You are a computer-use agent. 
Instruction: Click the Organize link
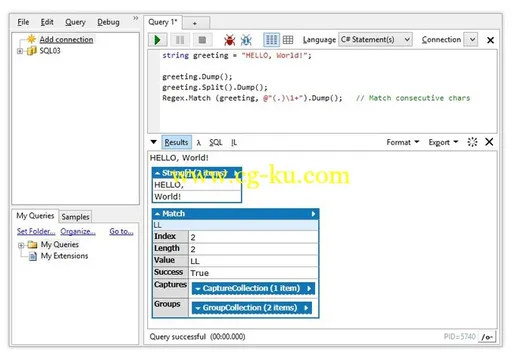click(x=78, y=231)
